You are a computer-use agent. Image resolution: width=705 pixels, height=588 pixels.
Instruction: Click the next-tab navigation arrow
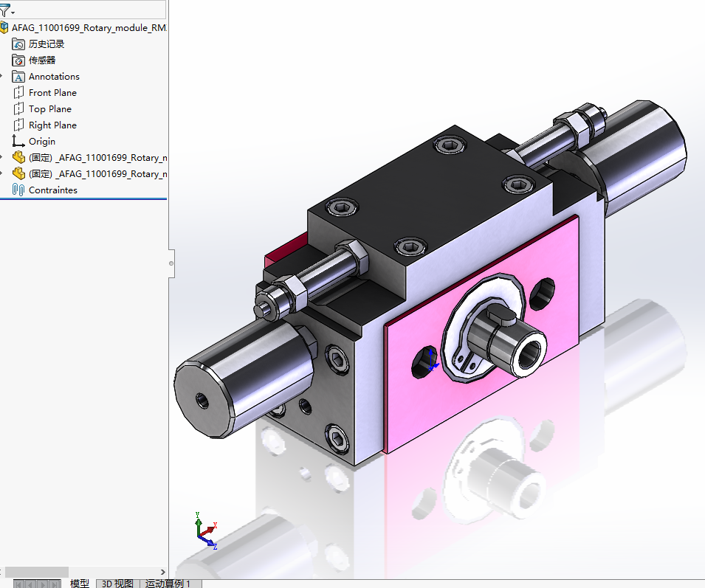[43, 584]
